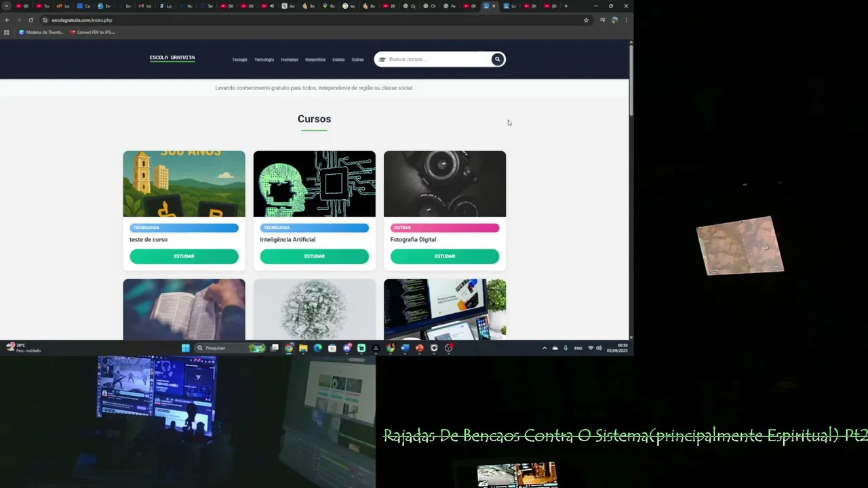868x488 pixels.
Task: Click the microphone icon in system tray
Action: [566, 348]
